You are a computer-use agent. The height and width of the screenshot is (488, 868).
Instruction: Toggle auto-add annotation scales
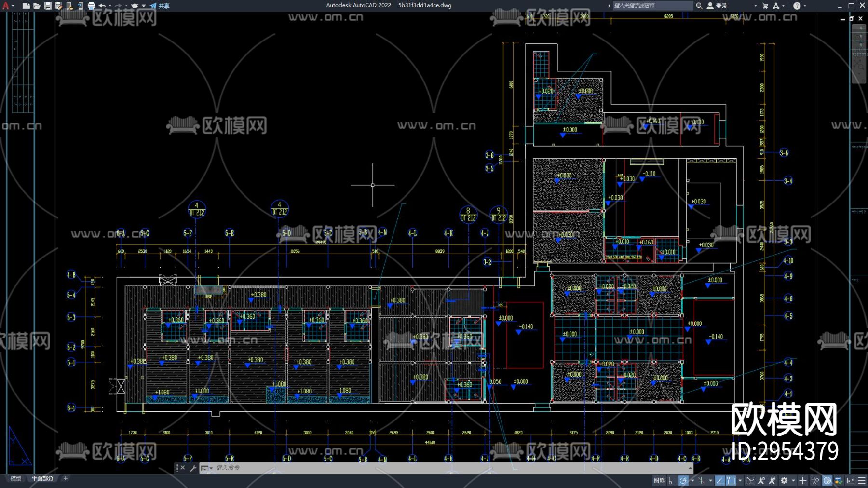[772, 480]
